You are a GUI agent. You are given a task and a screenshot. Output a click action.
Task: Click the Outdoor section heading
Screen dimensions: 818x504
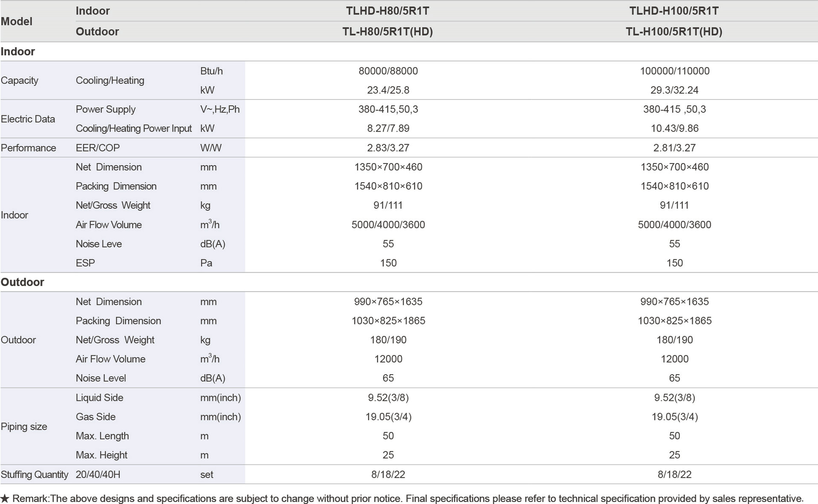22,282
